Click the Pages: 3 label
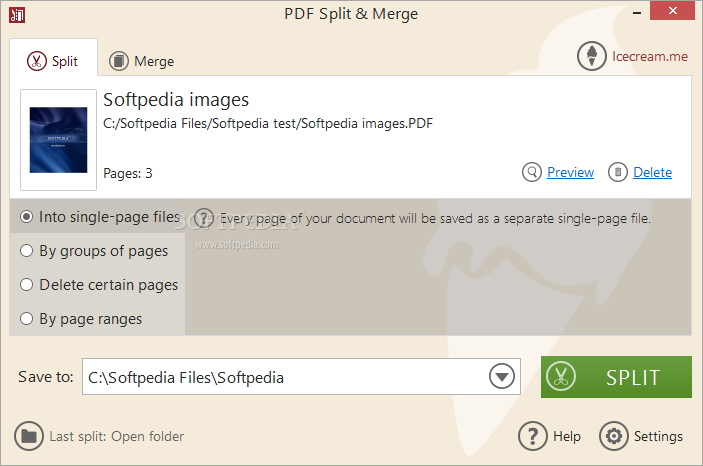The width and height of the screenshot is (703, 466). (128, 173)
